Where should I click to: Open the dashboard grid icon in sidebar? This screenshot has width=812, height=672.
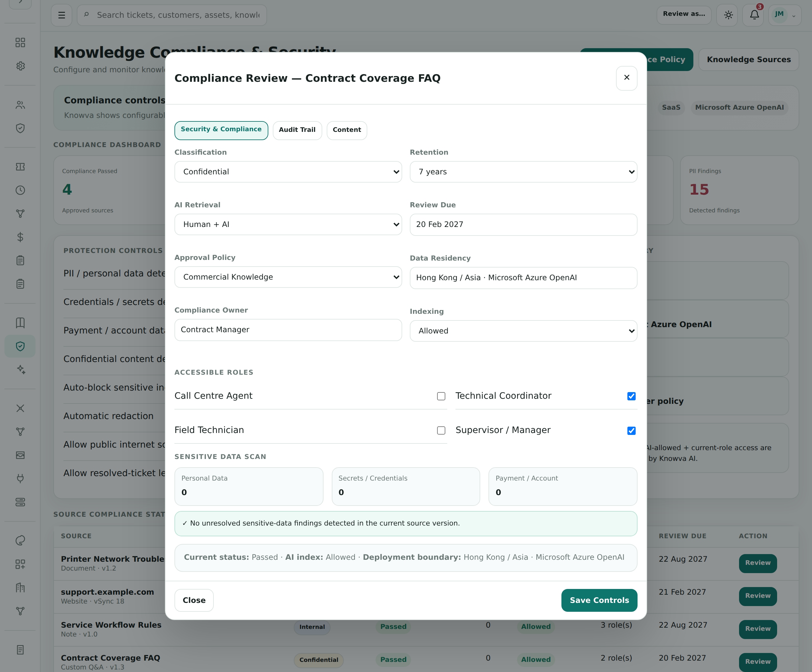[20, 42]
